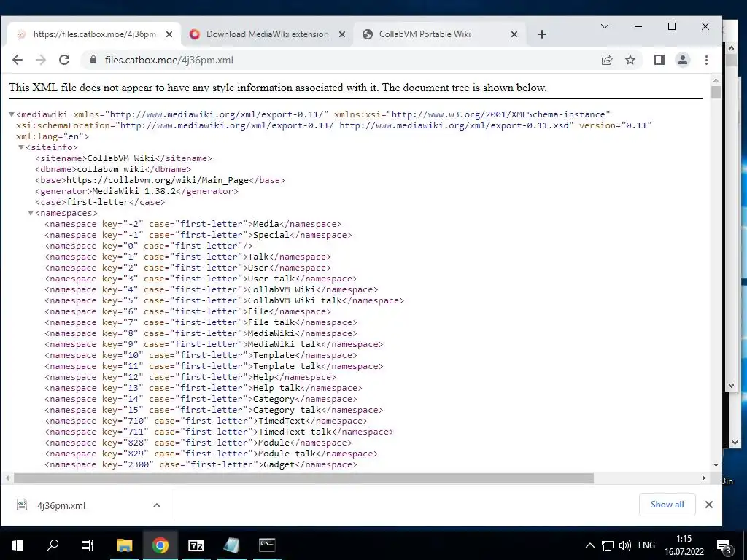Open Task View on the taskbar

[x=88, y=545]
